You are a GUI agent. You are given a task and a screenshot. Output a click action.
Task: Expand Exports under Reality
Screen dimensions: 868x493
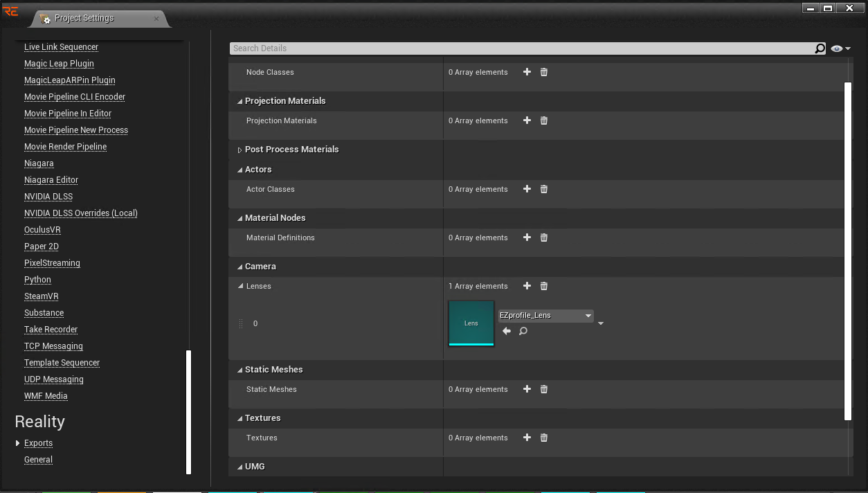tap(18, 443)
